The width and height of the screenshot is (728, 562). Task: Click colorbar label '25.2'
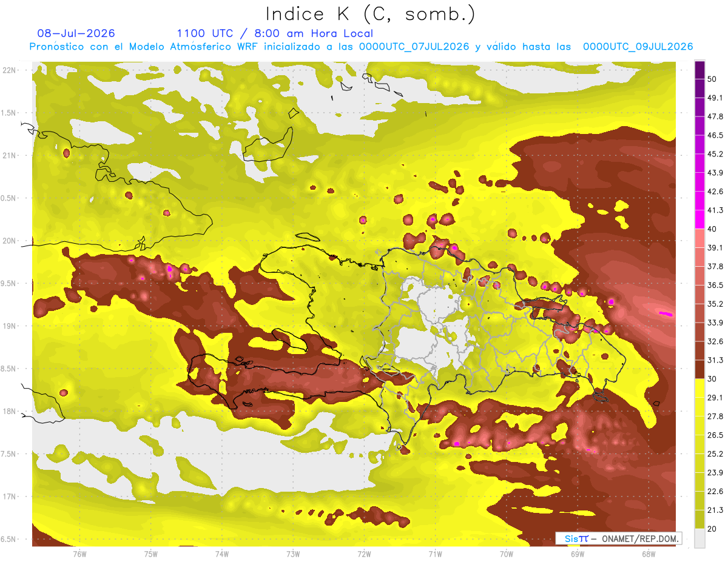[715, 454]
